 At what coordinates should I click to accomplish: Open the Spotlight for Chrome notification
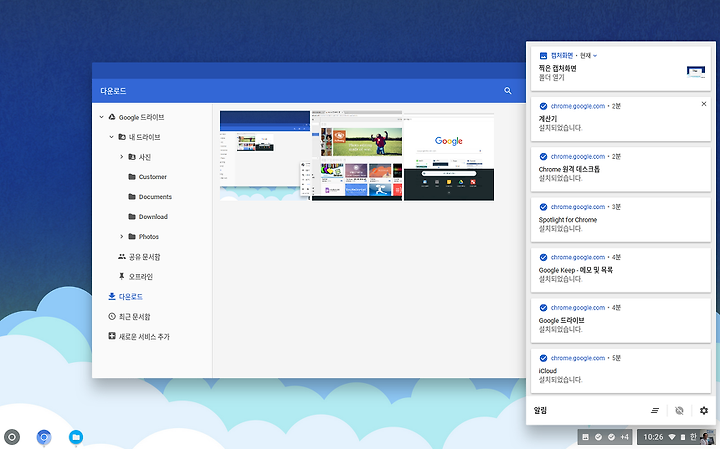click(x=621, y=220)
